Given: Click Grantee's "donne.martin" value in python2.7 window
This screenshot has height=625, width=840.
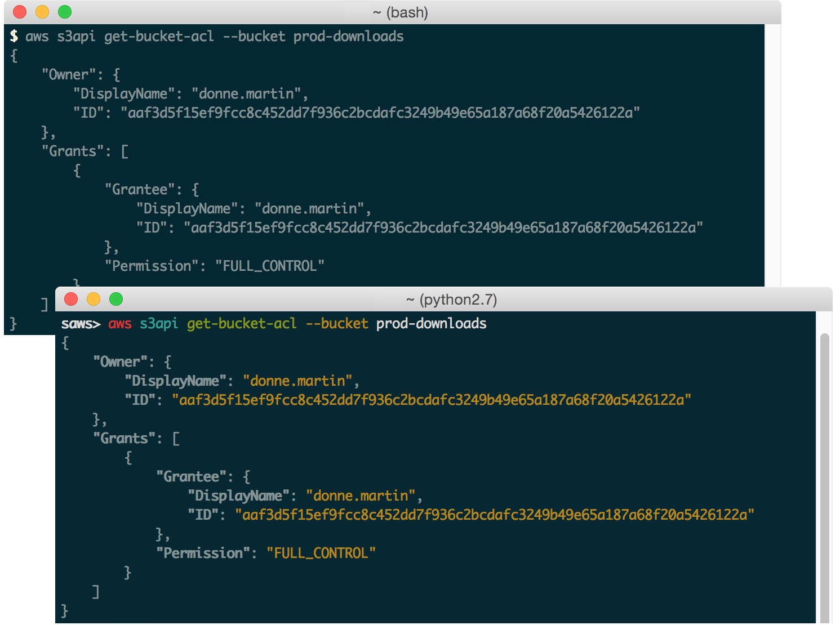Looking at the screenshot, I should (x=361, y=495).
